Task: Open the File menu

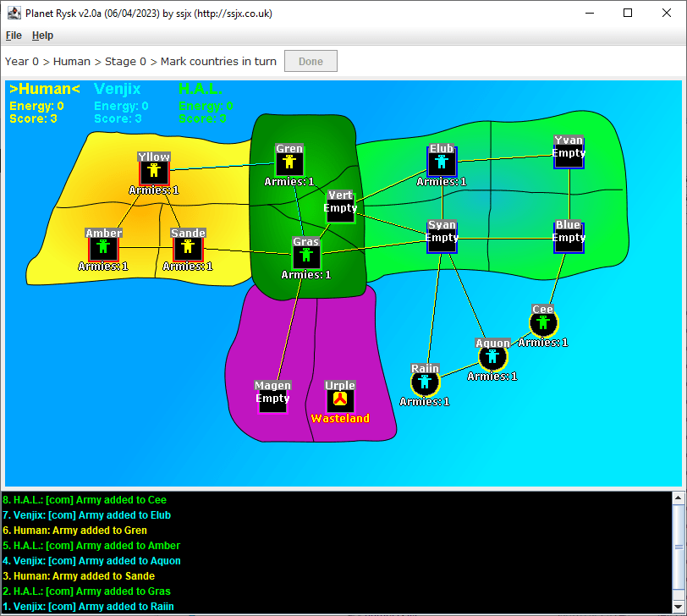Action: tap(14, 36)
